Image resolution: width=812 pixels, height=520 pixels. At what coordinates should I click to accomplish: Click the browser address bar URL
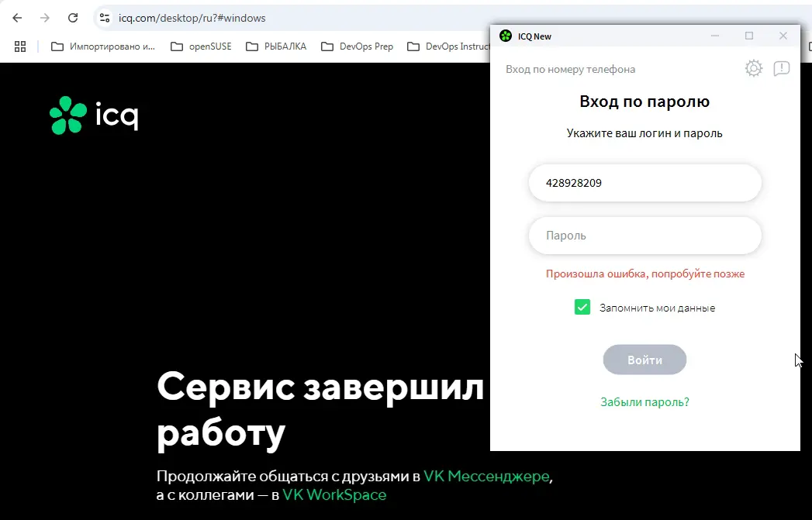point(192,18)
